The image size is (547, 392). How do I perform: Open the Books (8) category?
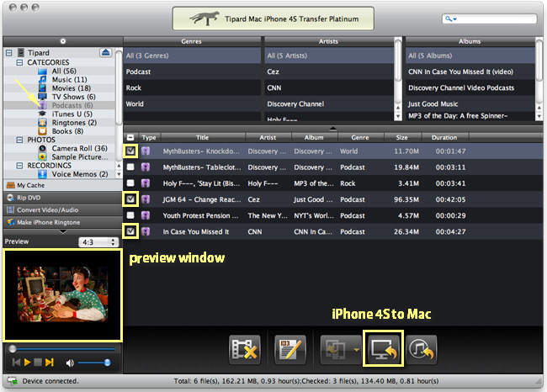coord(67,131)
